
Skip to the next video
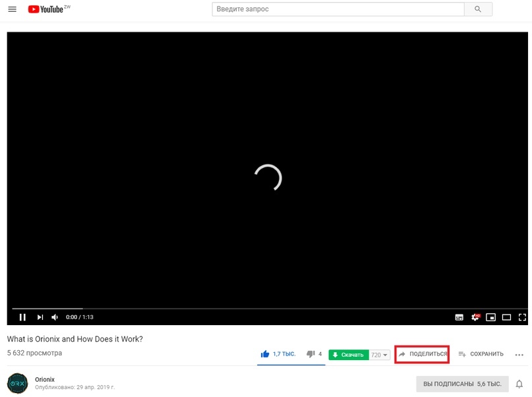[x=40, y=317]
